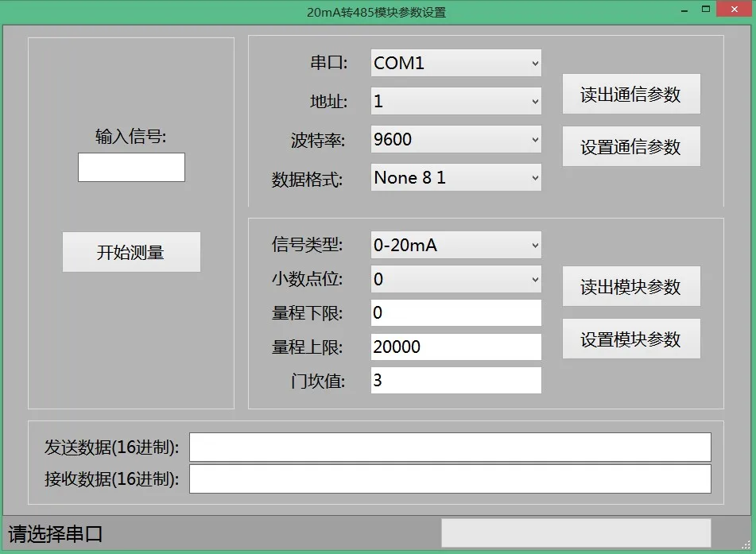Viewport: 756px width, 554px height.
Task: Click the 读出通信参数 button
Action: [x=631, y=94]
